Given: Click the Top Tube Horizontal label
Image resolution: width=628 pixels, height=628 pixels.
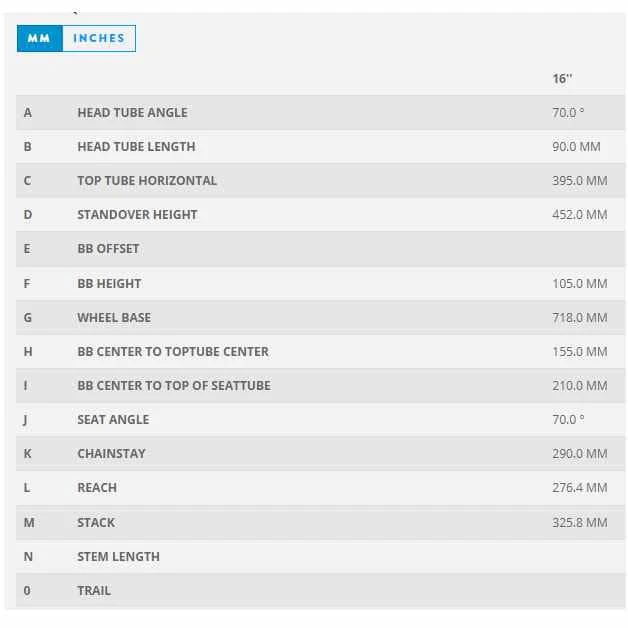Looking at the screenshot, I should click(147, 181).
